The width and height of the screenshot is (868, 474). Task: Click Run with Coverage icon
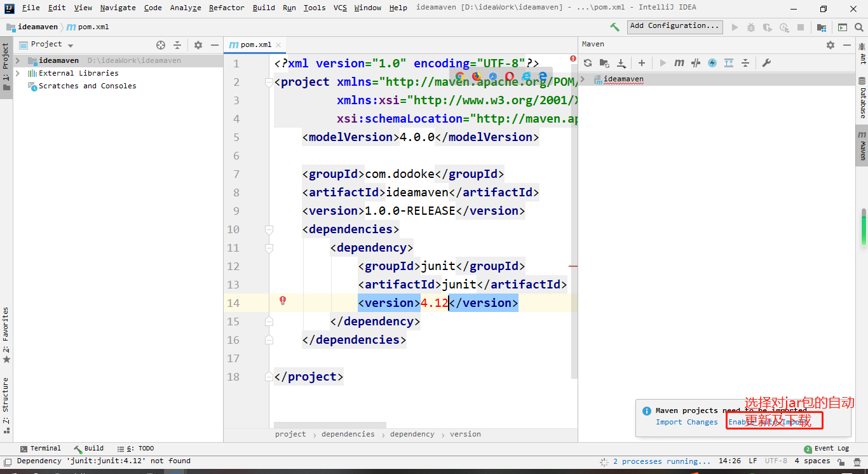point(768,27)
